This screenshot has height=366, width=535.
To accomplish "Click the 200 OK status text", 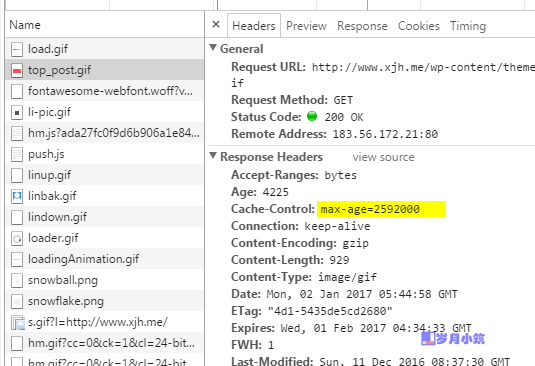I will pos(344,117).
